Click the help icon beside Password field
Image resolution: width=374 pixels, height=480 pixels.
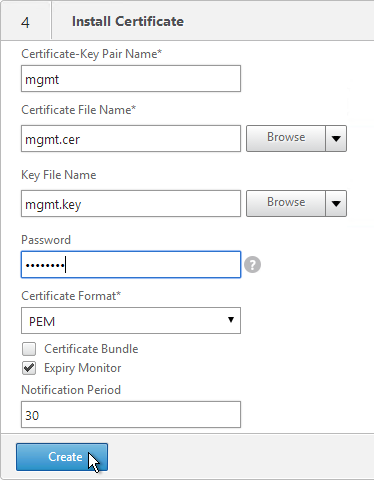252,265
